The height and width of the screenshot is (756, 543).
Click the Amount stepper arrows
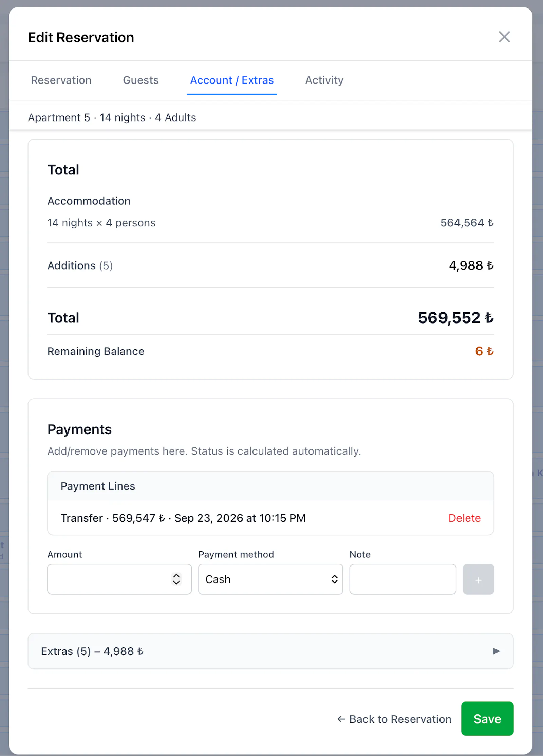[x=176, y=579]
